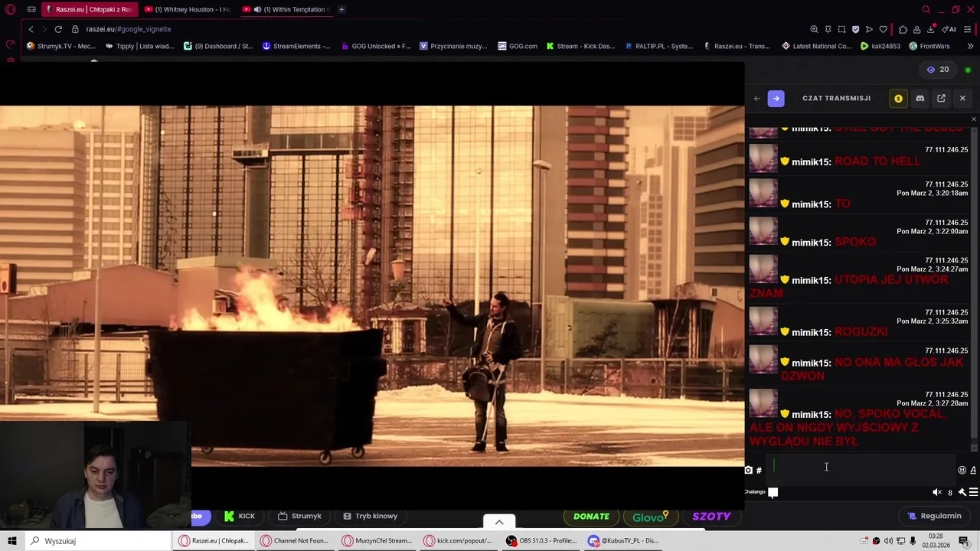This screenshot has width=980, height=551.
Task: Switch to the Discord @KubusTV_PL taskbar window
Action: click(x=624, y=541)
